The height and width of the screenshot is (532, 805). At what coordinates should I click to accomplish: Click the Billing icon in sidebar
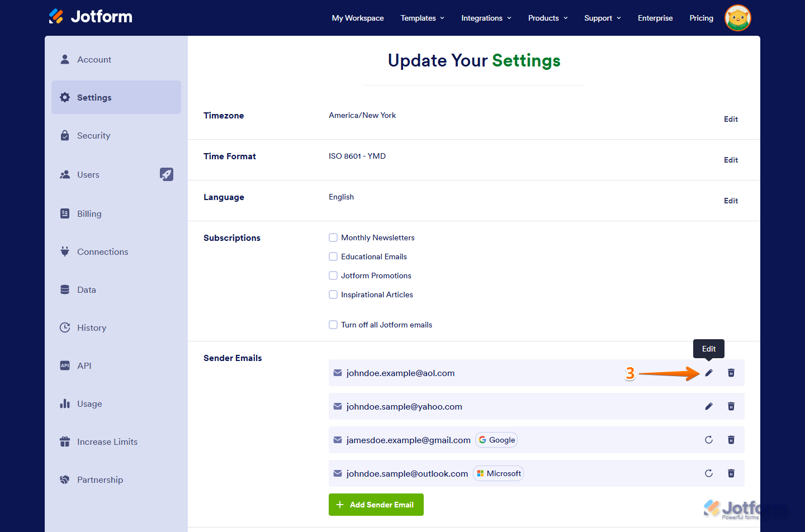[65, 213]
